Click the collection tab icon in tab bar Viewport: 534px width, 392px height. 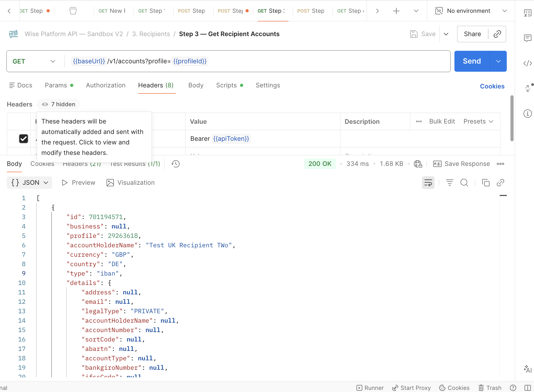(73, 11)
